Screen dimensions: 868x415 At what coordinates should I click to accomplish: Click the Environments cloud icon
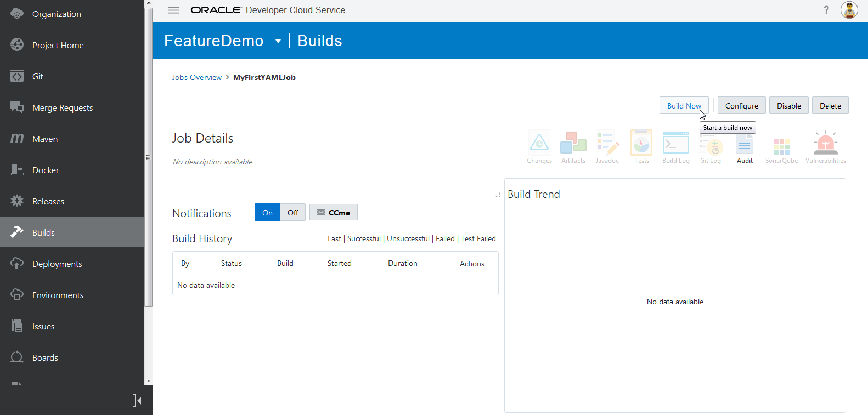point(17,295)
